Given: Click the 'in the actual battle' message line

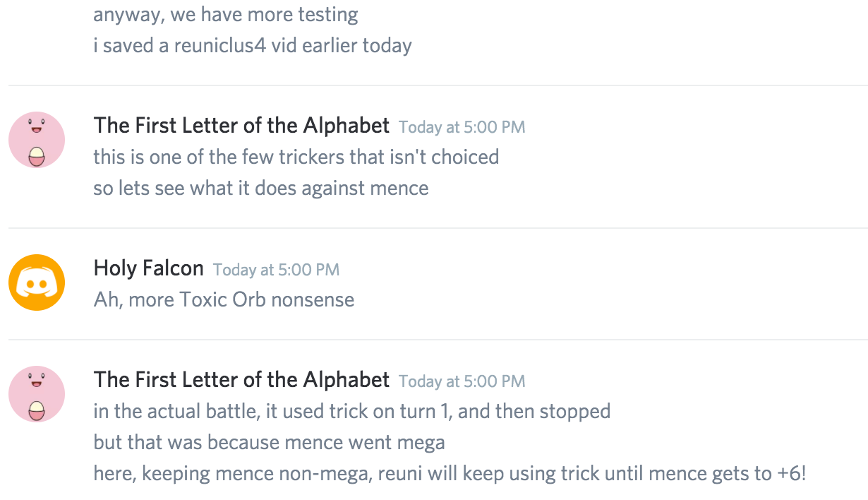Looking at the screenshot, I should [351, 411].
